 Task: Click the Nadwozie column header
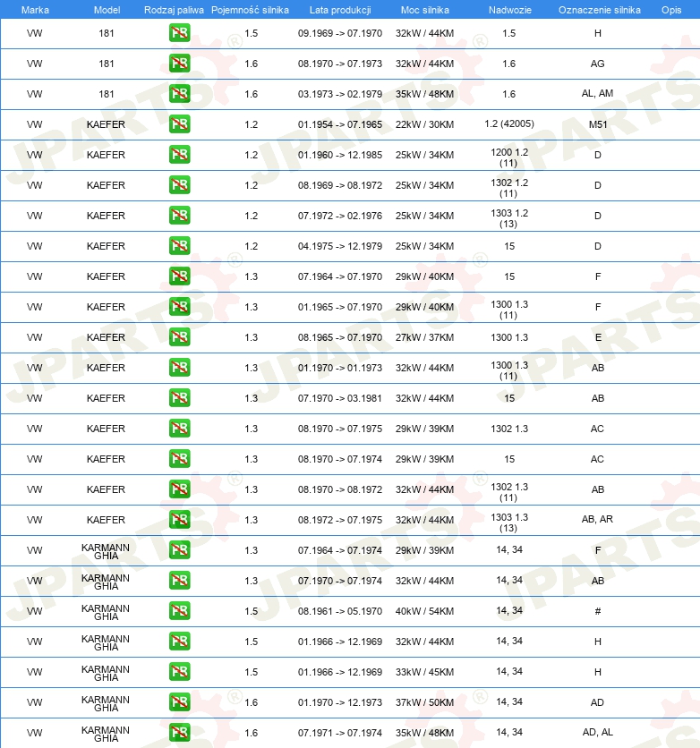tap(509, 10)
